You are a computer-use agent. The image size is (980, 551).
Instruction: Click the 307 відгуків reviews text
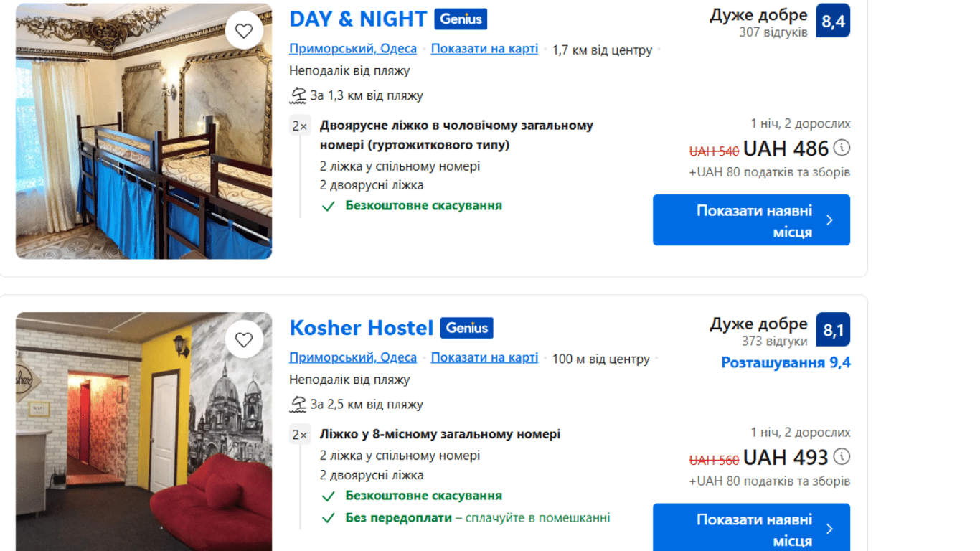click(x=773, y=32)
